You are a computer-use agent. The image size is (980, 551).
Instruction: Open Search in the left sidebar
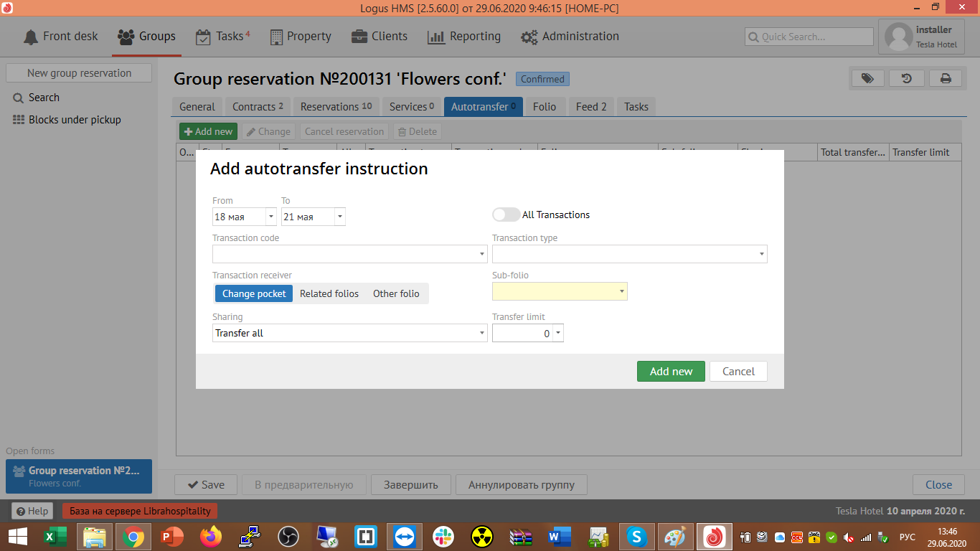pyautogui.click(x=37, y=98)
